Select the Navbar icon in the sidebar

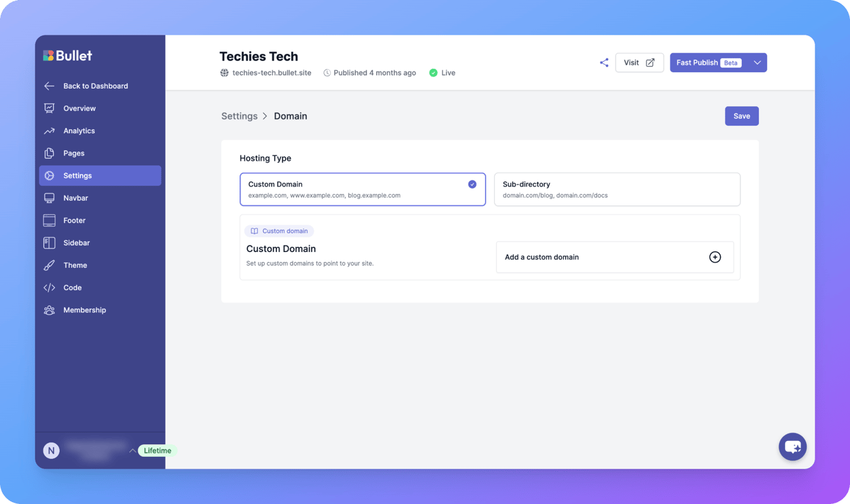coord(49,198)
